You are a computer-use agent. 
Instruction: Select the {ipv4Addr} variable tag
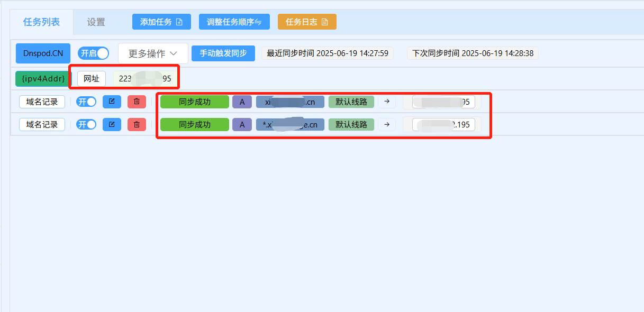pos(41,79)
